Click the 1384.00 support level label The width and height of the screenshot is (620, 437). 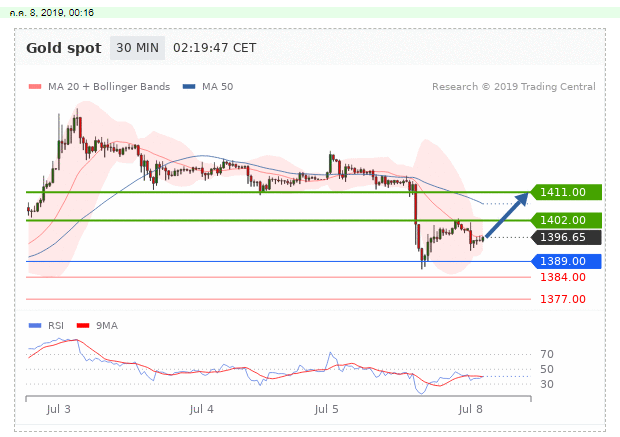pos(563,277)
